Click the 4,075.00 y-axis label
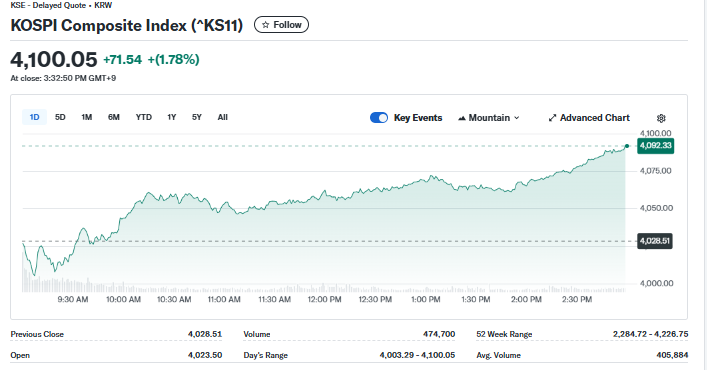 click(x=655, y=171)
